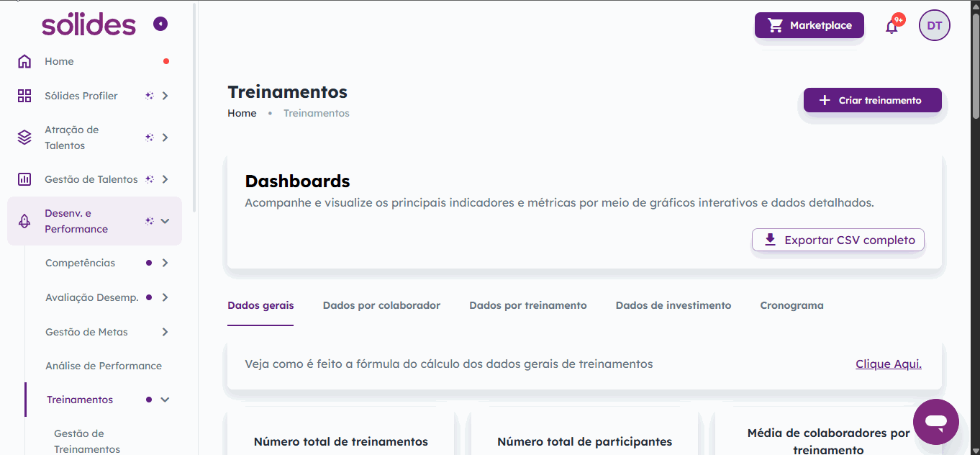Switch to Cronograma tab

coord(791,305)
